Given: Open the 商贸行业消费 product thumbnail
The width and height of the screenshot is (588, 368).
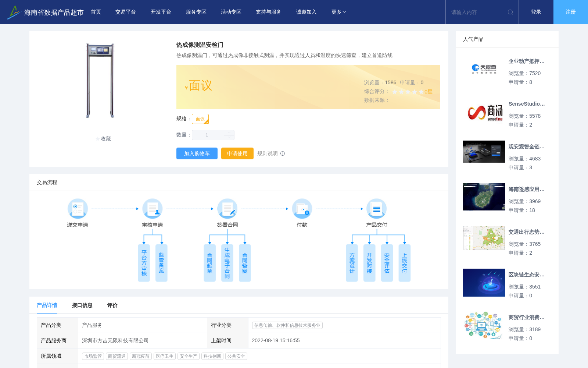Looking at the screenshot, I should pos(484,325).
